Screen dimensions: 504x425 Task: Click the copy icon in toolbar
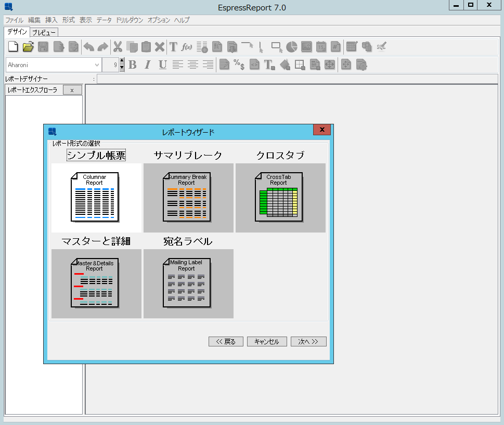click(x=132, y=47)
